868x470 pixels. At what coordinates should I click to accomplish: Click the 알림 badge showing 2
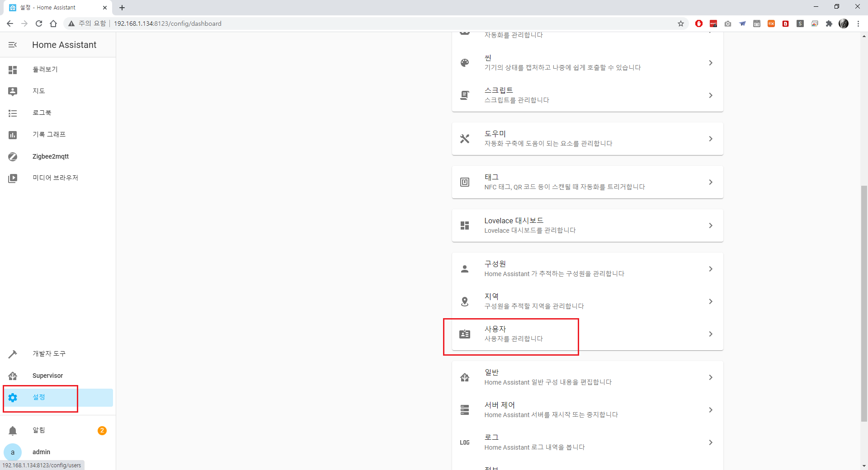point(102,431)
